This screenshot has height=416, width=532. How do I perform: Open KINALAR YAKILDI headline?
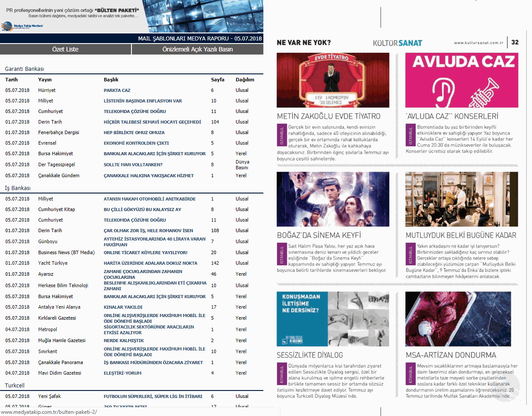123,307
